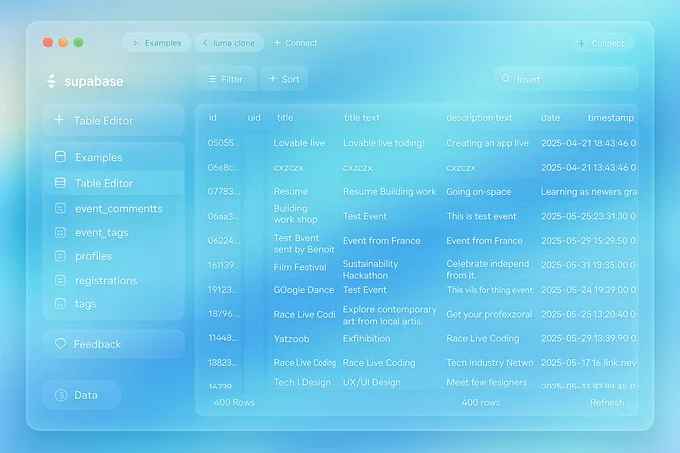Click the Data circle icon
The height and width of the screenshot is (453, 680).
pyautogui.click(x=61, y=395)
